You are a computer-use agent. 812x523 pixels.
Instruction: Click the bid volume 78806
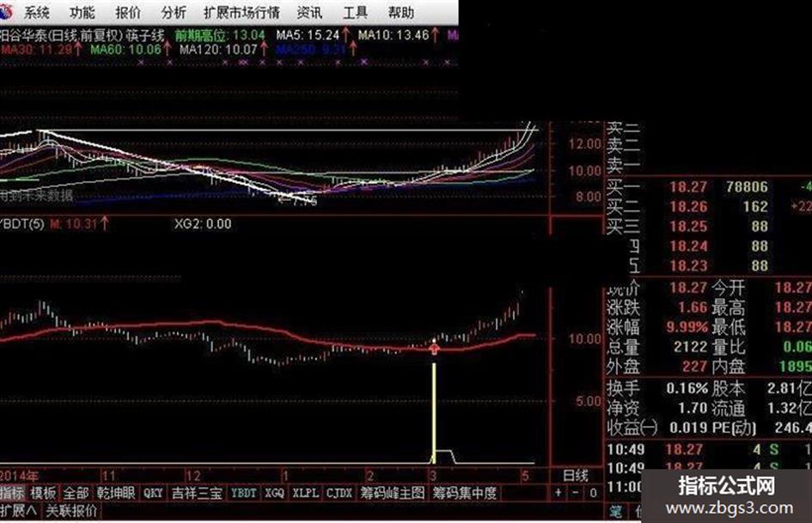click(747, 187)
